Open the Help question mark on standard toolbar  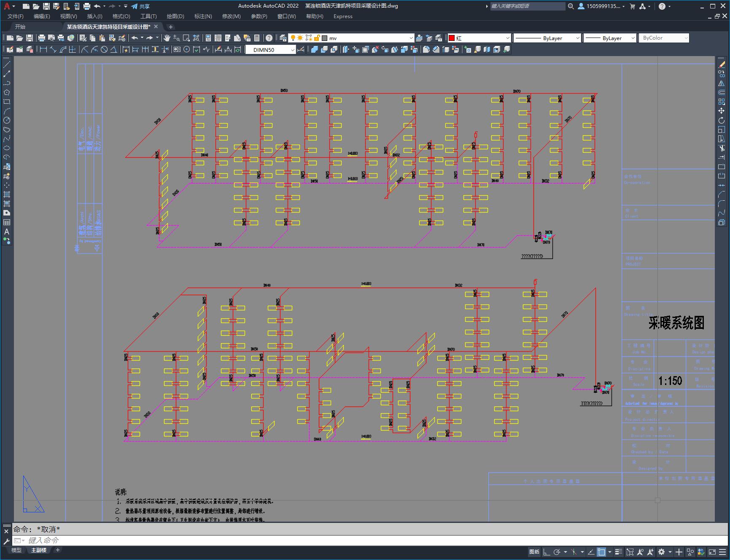point(269,38)
